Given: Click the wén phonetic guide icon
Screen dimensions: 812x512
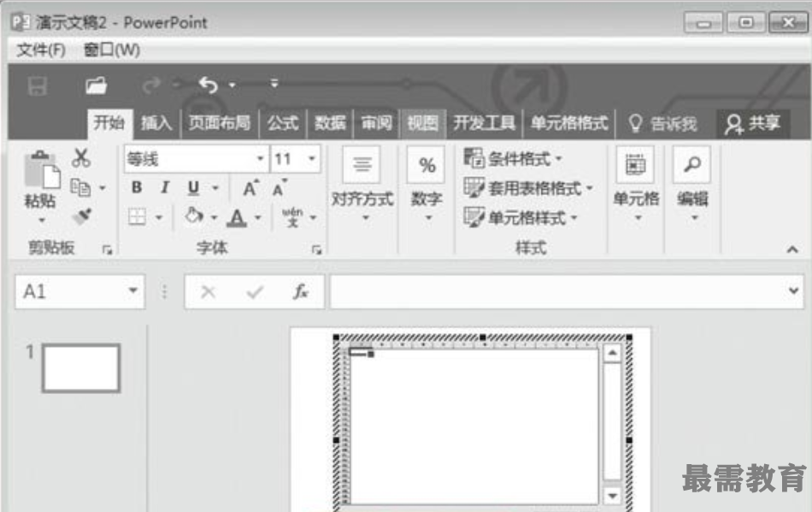Looking at the screenshot, I should pos(292,217).
